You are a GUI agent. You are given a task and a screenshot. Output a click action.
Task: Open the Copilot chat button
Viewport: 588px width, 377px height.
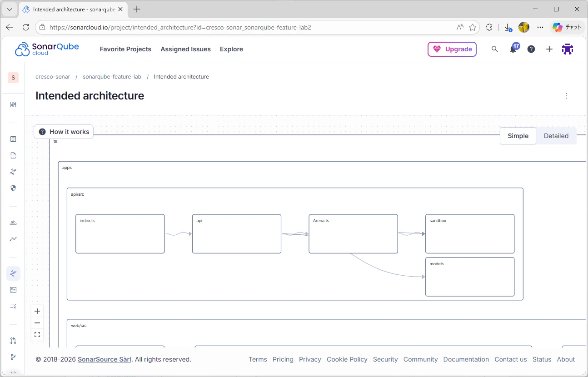point(567,27)
